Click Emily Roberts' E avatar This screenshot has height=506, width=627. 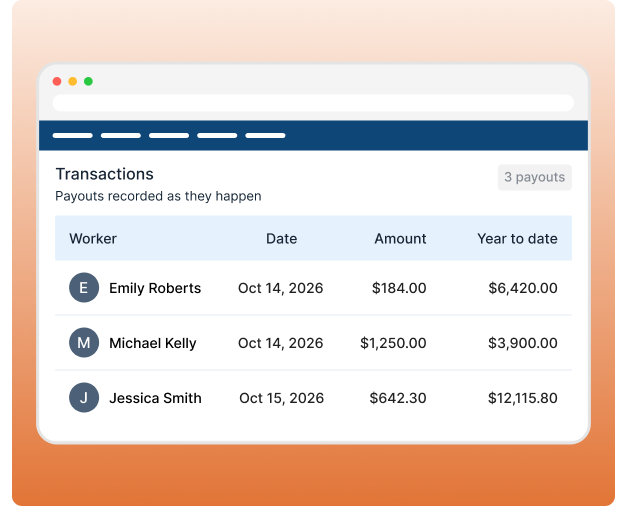click(84, 288)
